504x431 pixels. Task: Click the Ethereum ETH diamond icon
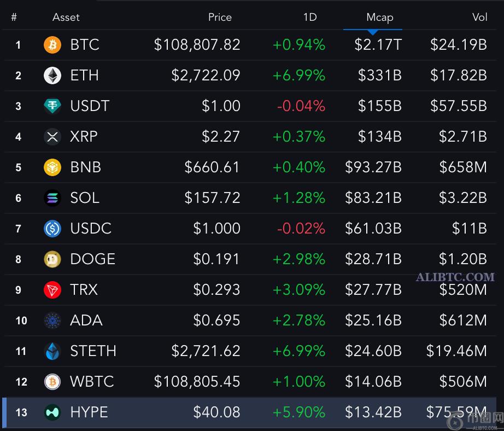pos(52,75)
